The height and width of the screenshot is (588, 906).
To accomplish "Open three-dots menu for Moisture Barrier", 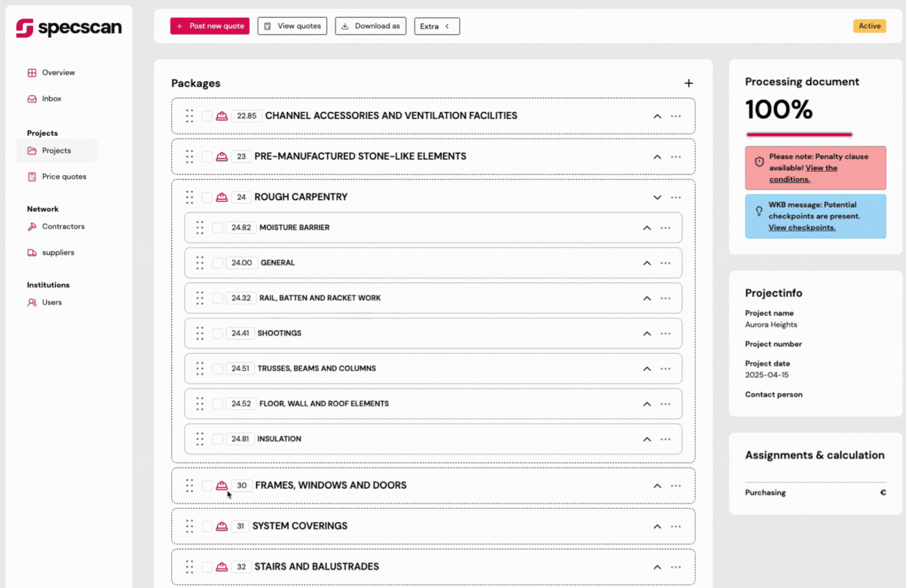I will [666, 228].
